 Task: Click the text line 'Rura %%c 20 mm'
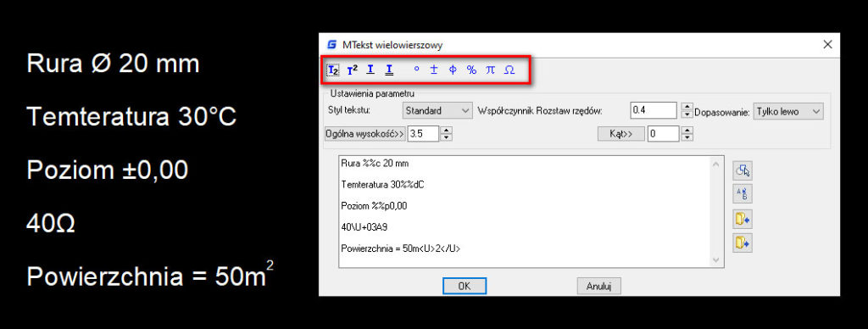(376, 164)
